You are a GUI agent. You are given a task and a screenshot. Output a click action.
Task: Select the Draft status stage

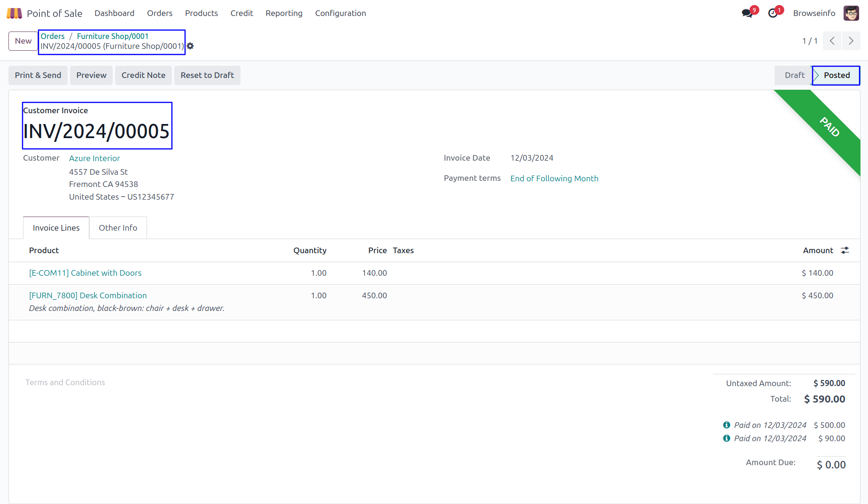click(794, 75)
